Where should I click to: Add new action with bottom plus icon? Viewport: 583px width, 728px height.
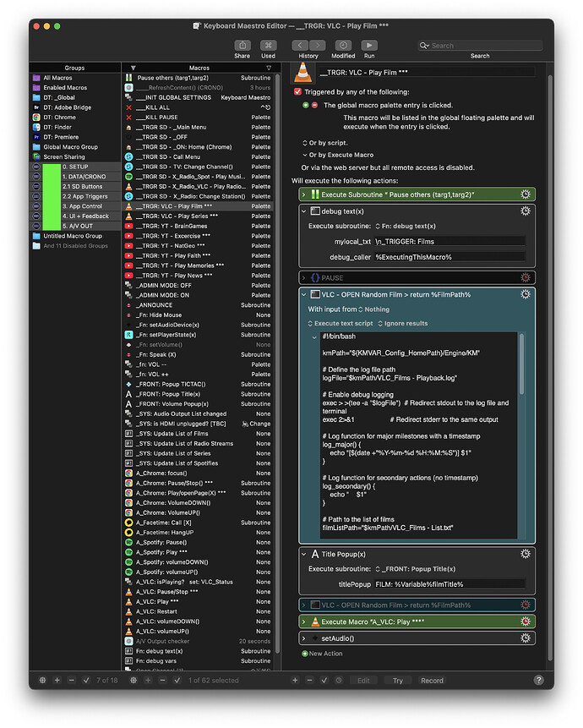point(295,680)
